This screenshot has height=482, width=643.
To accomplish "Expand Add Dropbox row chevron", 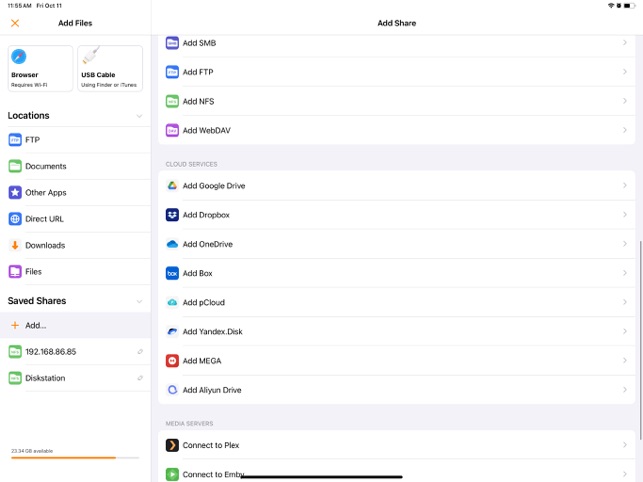I will coord(625,215).
